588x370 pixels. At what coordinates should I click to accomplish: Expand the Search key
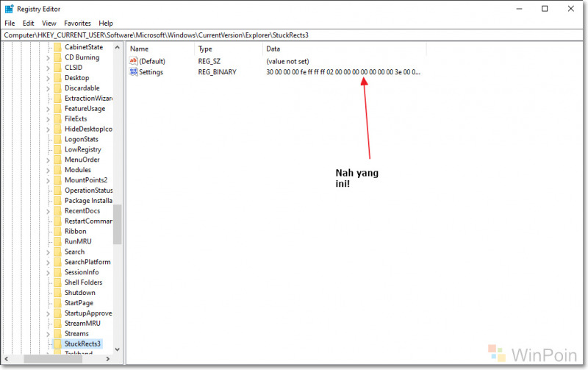click(x=48, y=252)
